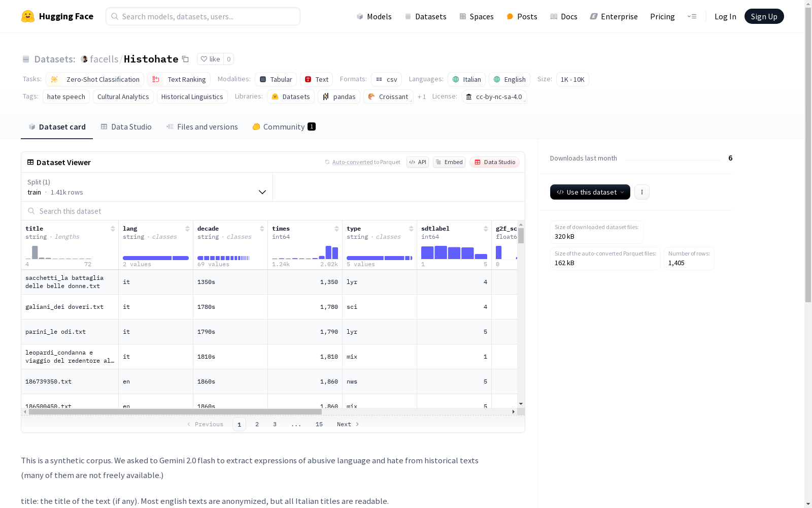812x508 pixels.
Task: Switch to the Dataset card tab
Action: coord(57,127)
